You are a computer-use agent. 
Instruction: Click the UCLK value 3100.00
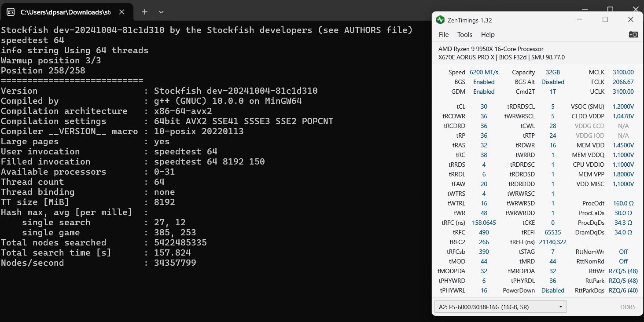point(623,91)
